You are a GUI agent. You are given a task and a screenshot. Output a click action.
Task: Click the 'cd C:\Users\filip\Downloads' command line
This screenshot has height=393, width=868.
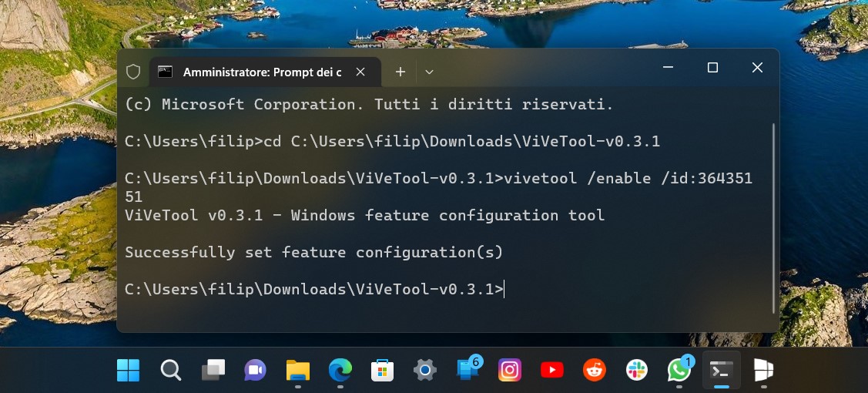(392, 141)
